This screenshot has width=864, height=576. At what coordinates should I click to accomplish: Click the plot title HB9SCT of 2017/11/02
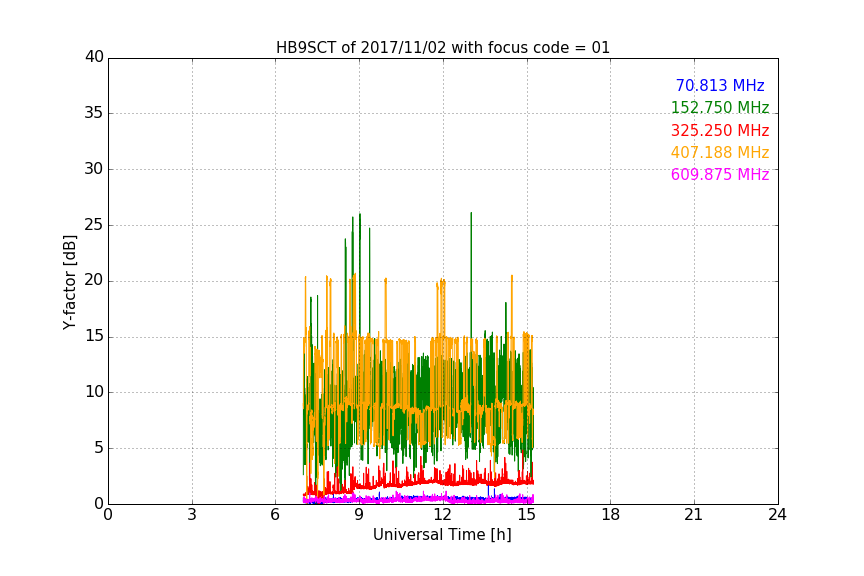pos(442,48)
